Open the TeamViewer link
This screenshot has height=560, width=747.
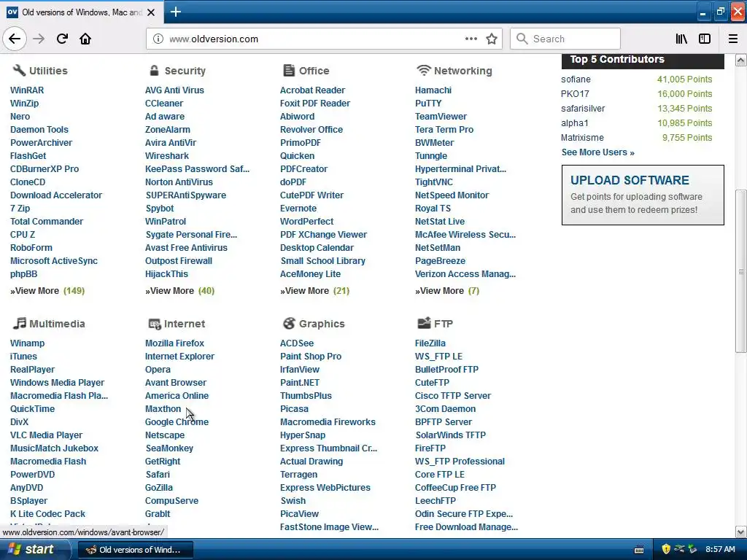[x=440, y=116]
